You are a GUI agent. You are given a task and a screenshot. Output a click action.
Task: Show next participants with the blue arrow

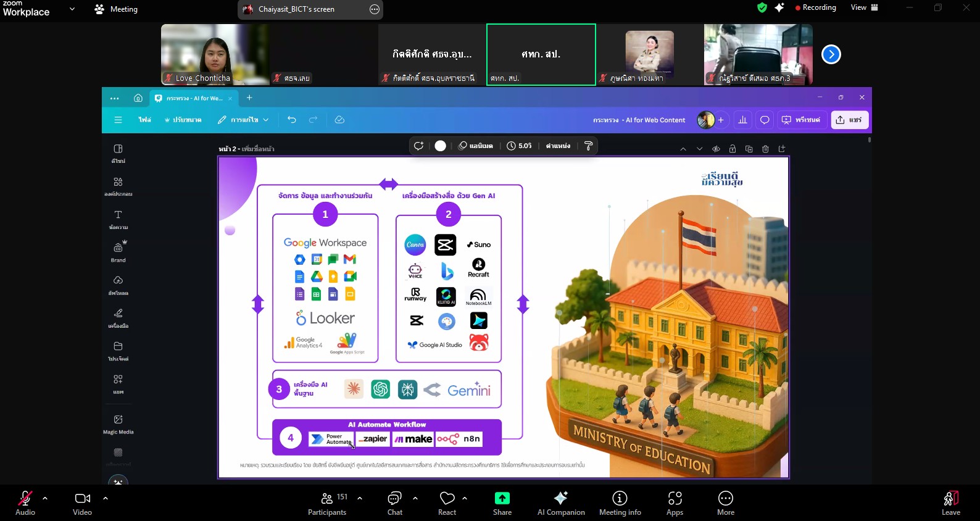click(x=831, y=54)
